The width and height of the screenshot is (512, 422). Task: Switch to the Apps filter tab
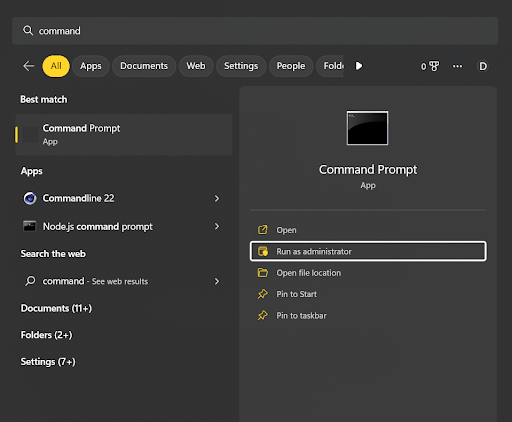91,66
